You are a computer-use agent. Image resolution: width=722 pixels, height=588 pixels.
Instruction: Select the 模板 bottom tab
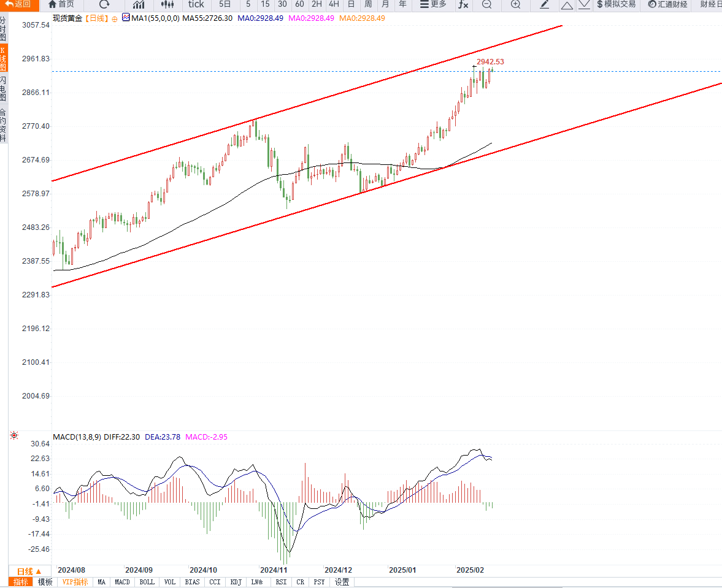tap(45, 582)
